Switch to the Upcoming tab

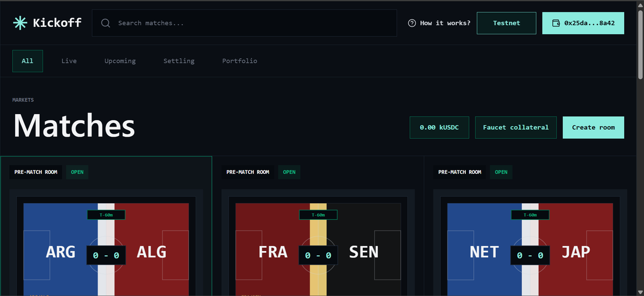120,61
